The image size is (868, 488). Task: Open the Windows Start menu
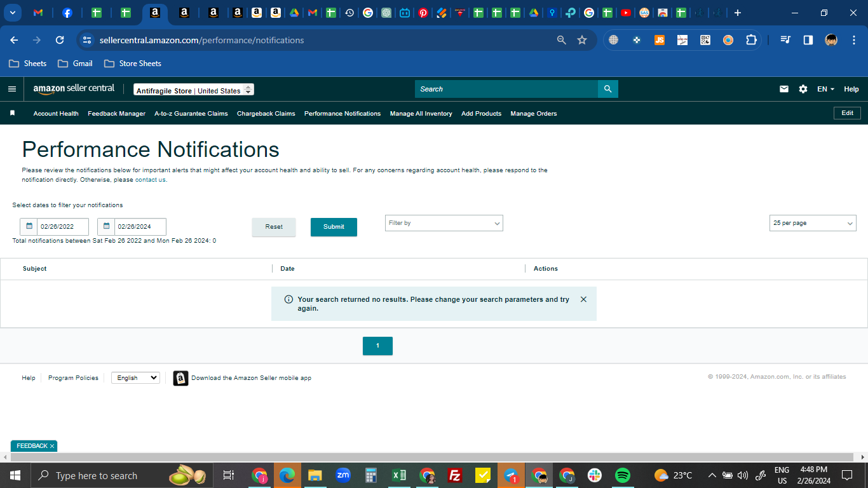click(x=15, y=475)
